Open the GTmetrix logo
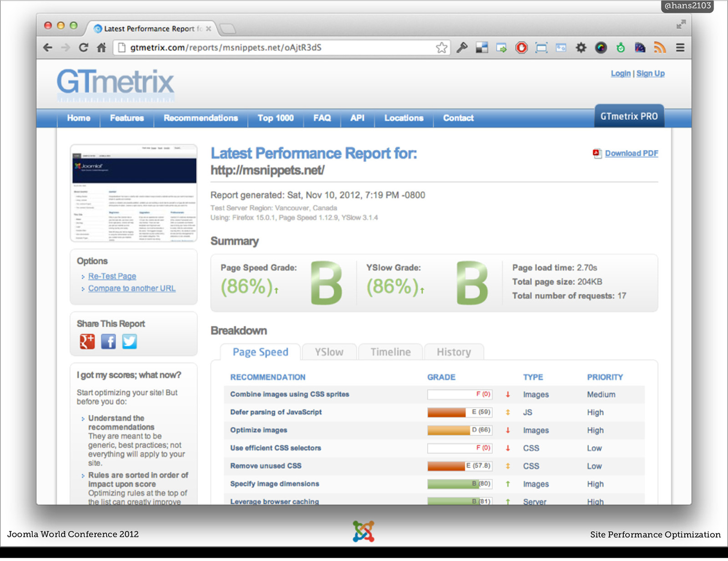The width and height of the screenshot is (728, 561). 116,85
